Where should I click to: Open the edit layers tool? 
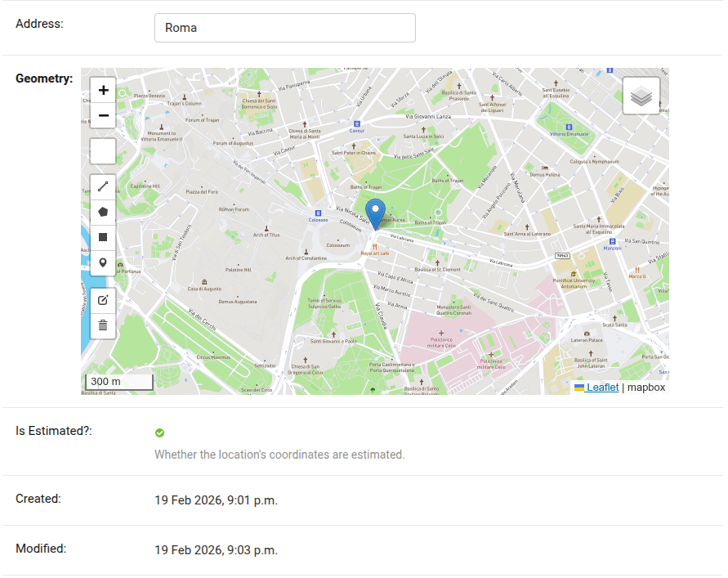[x=102, y=300]
